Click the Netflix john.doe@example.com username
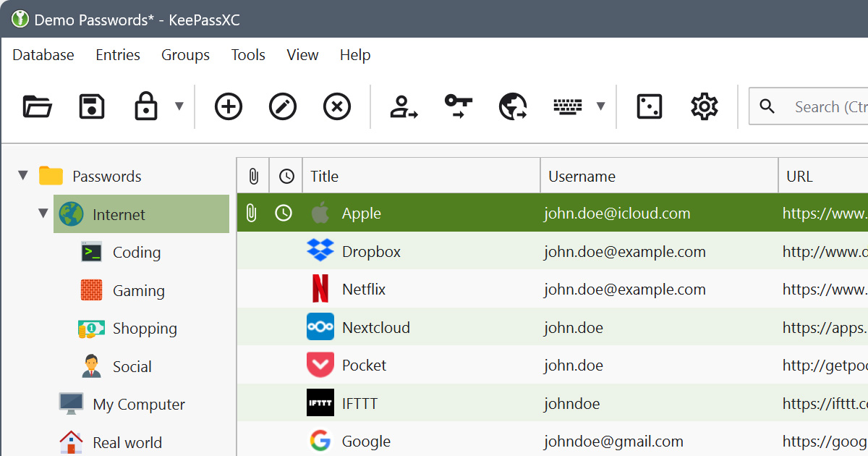This screenshot has width=868, height=456. pyautogui.click(x=625, y=290)
